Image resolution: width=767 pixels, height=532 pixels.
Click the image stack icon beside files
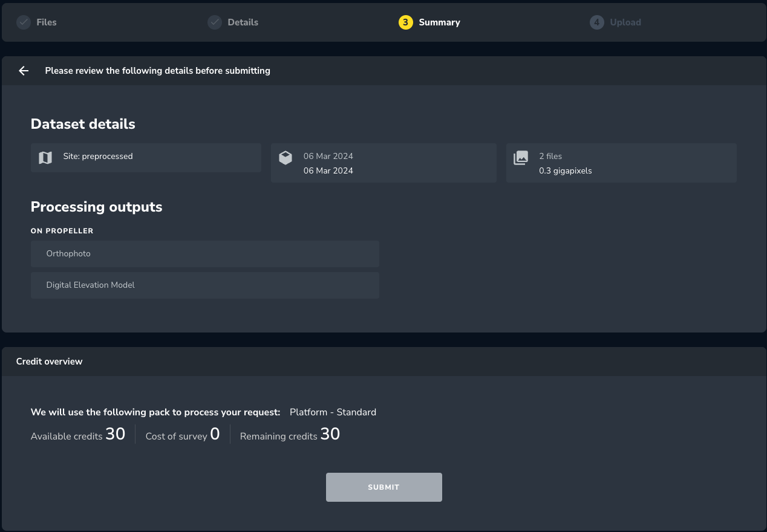click(521, 158)
